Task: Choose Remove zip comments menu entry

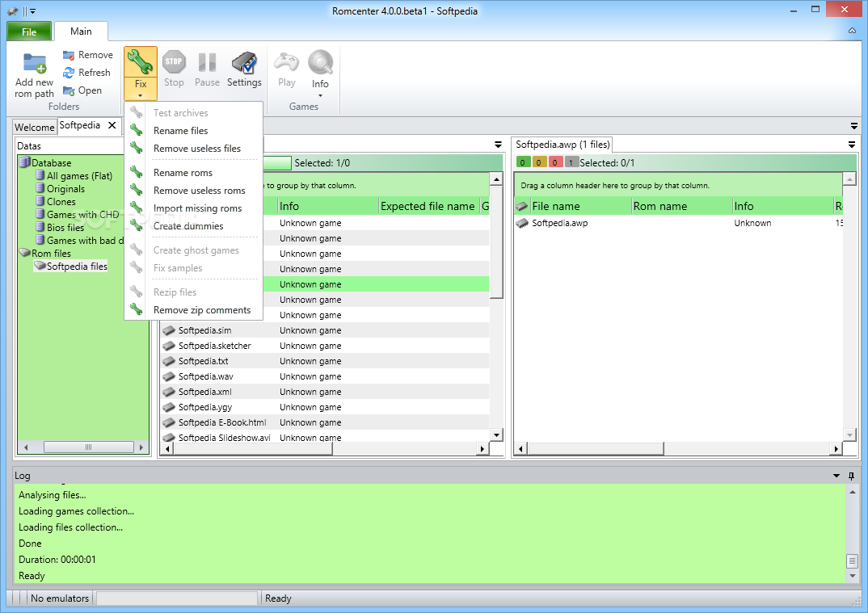Action: tap(194, 310)
